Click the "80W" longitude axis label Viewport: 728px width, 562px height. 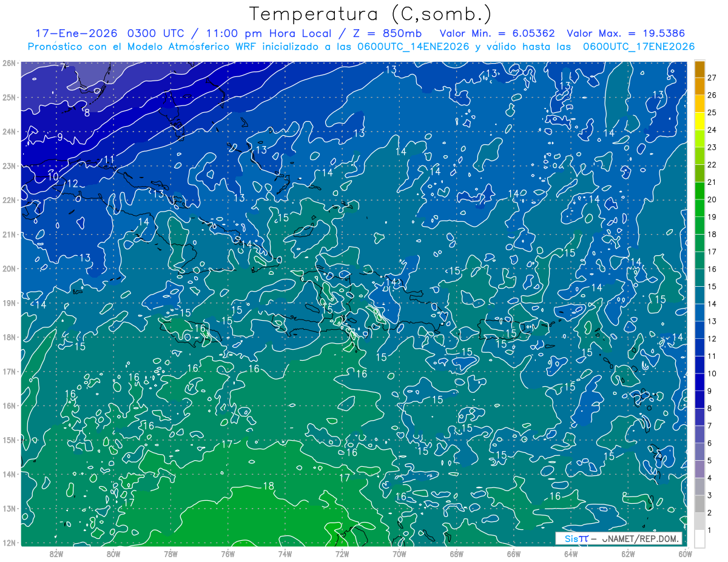(x=113, y=554)
